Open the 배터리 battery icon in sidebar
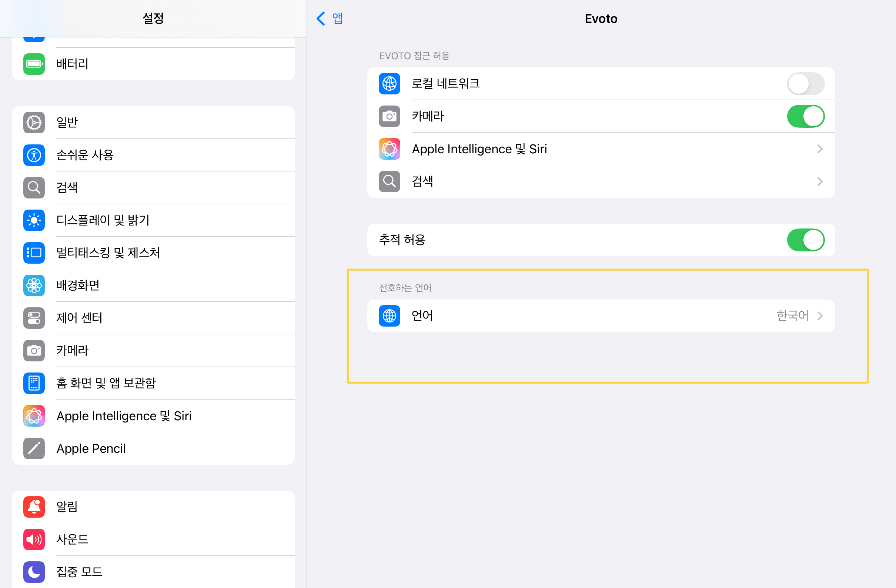Viewport: 896px width, 588px height. 34,64
